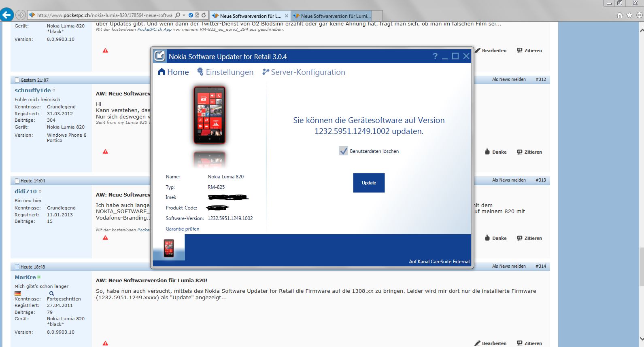Uncheck the Benutzerdaten löschen checkbox
Image resolution: width=644 pixels, height=347 pixels.
tap(343, 151)
